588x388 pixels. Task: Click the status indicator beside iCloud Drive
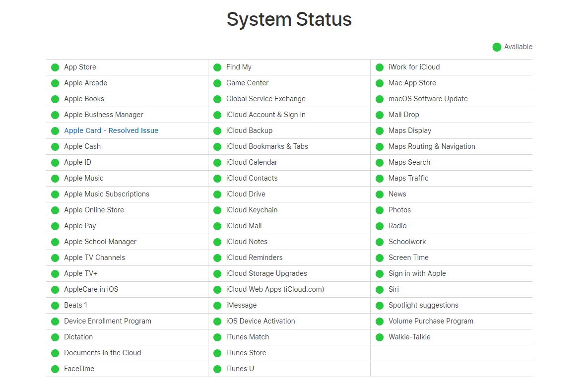[x=217, y=194]
